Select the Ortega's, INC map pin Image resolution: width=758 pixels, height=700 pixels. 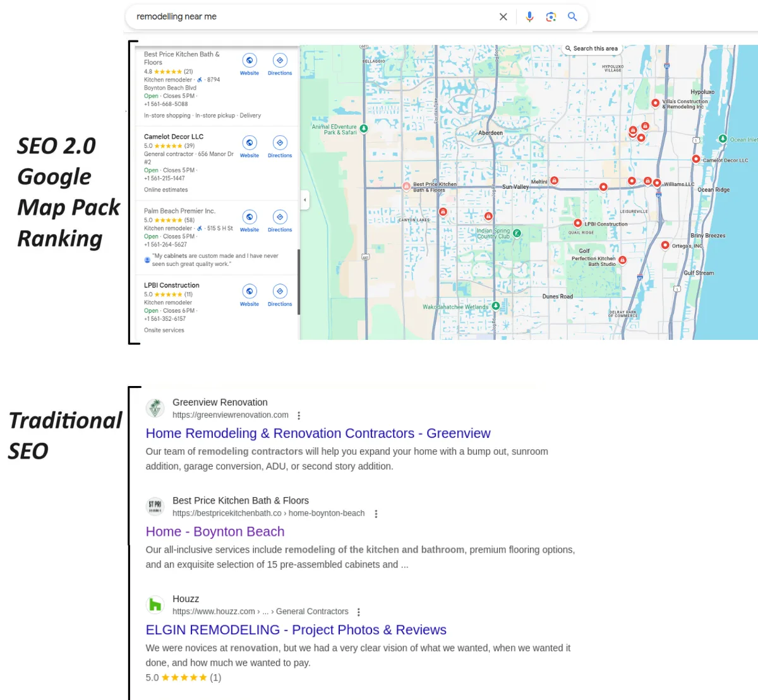(665, 245)
